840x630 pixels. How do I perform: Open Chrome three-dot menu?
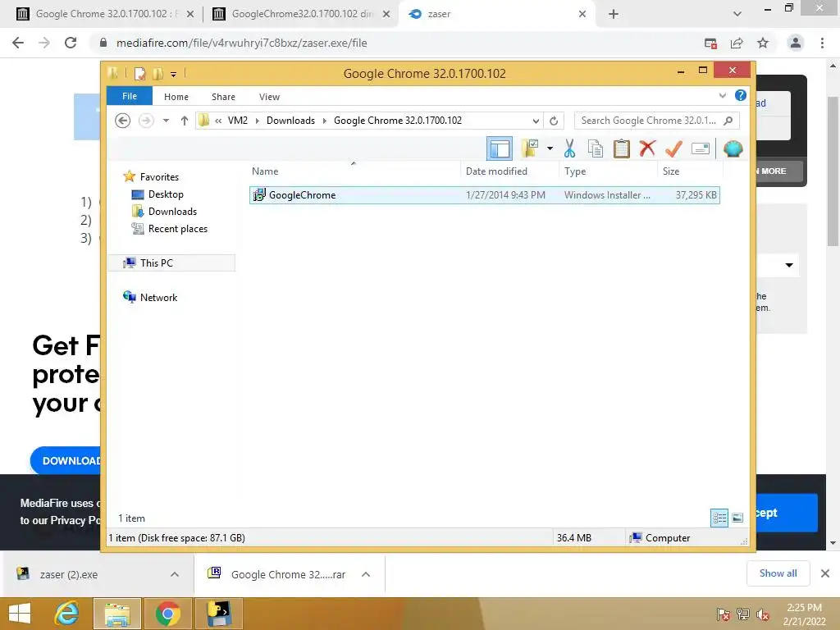tap(822, 43)
